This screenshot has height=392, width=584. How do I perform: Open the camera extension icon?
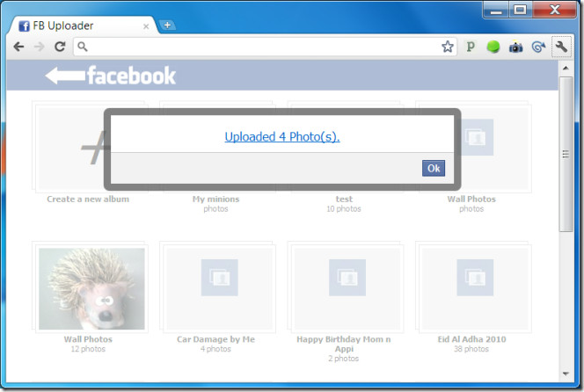tap(516, 47)
